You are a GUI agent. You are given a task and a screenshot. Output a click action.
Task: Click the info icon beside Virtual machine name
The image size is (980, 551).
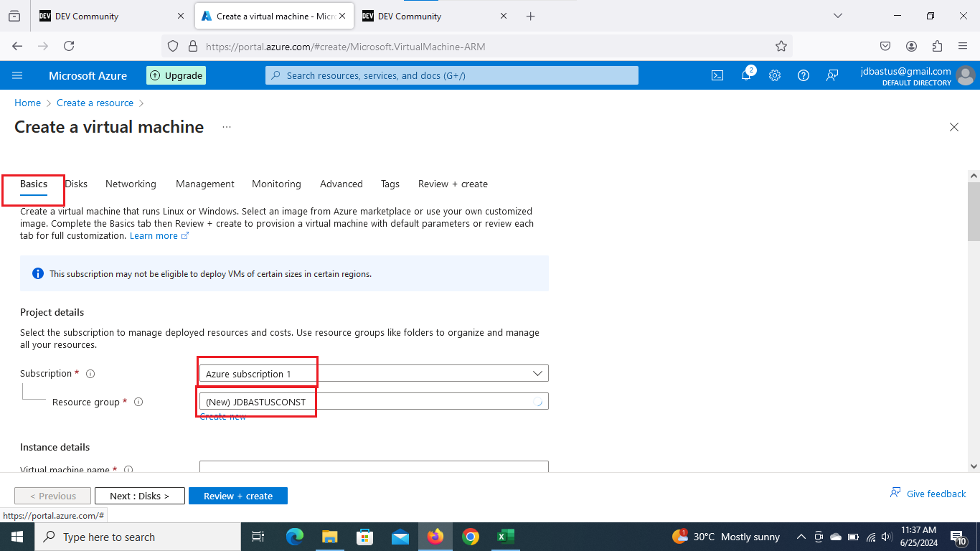(128, 470)
